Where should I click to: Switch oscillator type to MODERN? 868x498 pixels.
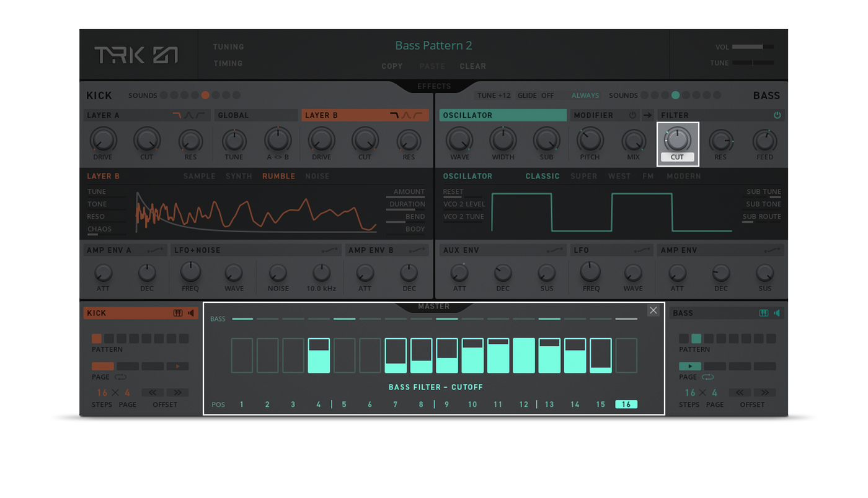684,177
